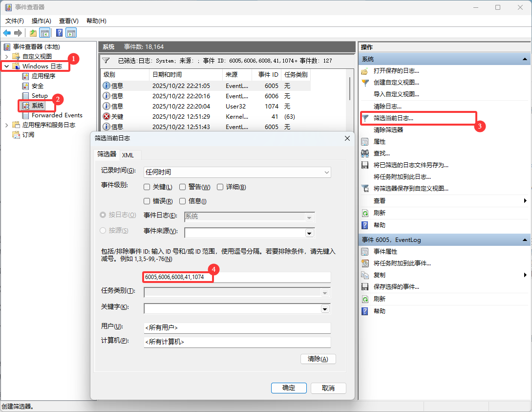
Task: Open the 记录时间 dropdown
Action: tap(326, 172)
